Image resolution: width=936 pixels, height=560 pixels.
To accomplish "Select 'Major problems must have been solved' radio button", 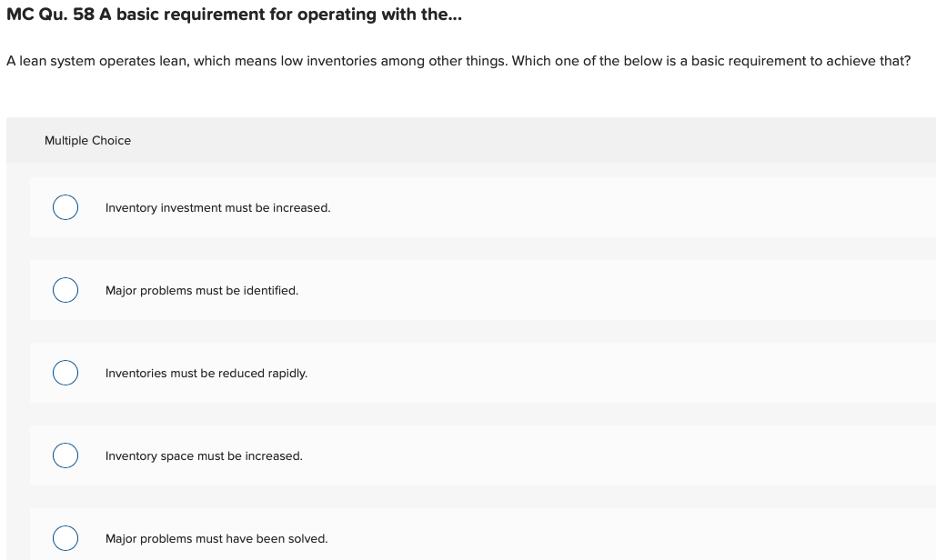I will 65,538.
